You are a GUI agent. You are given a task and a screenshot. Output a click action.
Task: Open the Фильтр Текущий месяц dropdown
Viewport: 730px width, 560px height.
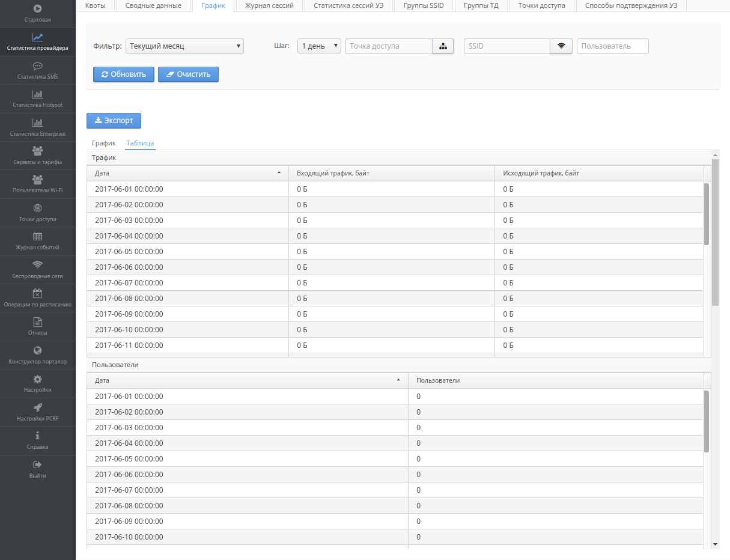pos(184,46)
